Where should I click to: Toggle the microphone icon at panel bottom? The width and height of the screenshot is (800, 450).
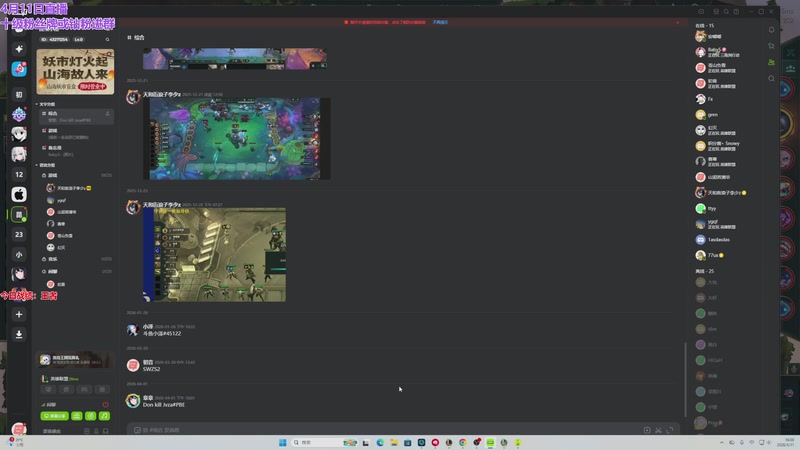point(96,431)
